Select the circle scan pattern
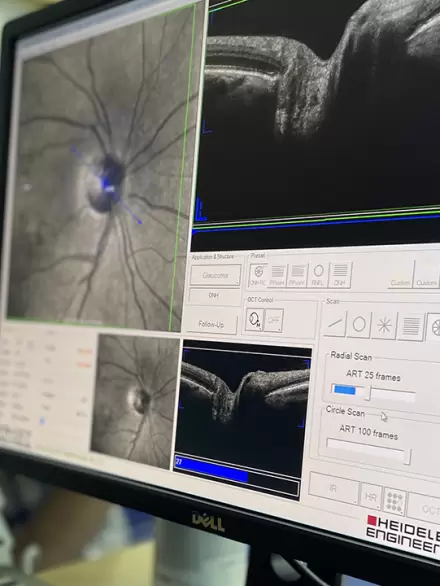 359,325
